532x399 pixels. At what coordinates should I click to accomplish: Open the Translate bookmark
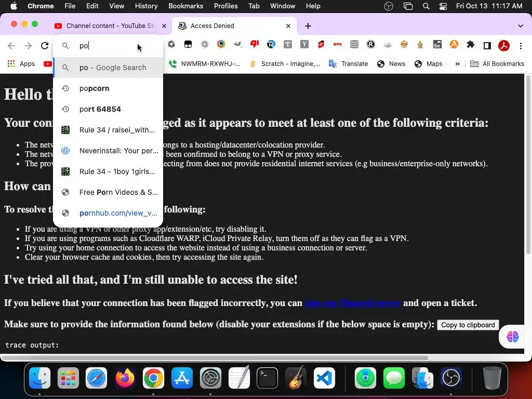(349, 64)
